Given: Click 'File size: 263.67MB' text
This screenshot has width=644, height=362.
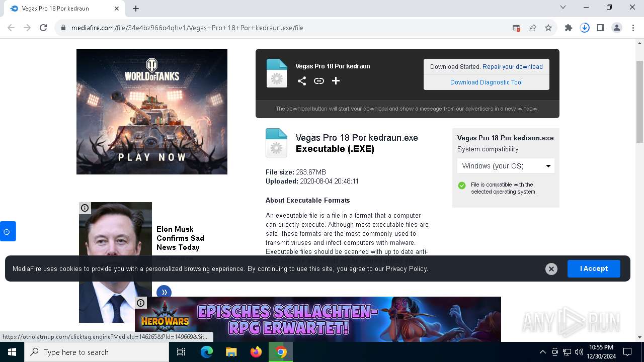Looking at the screenshot, I should (296, 172).
